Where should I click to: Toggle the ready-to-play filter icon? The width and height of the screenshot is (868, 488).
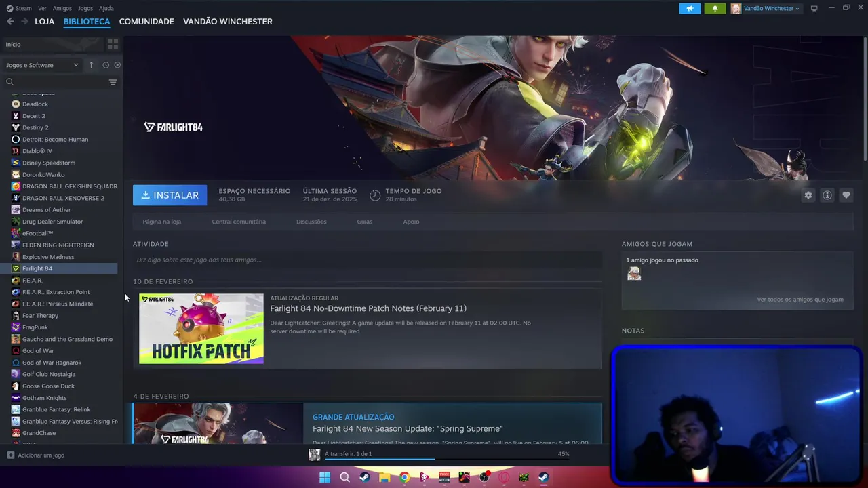(117, 65)
